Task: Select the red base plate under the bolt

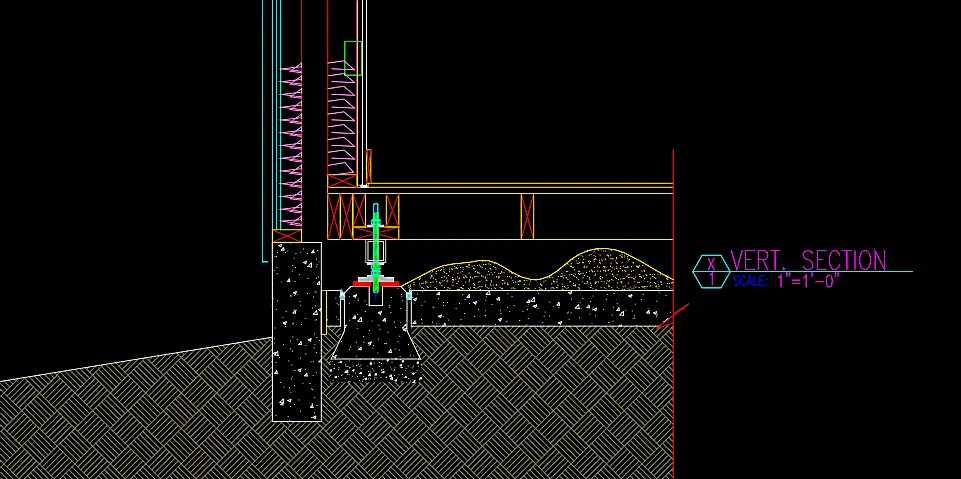Action: [376, 283]
